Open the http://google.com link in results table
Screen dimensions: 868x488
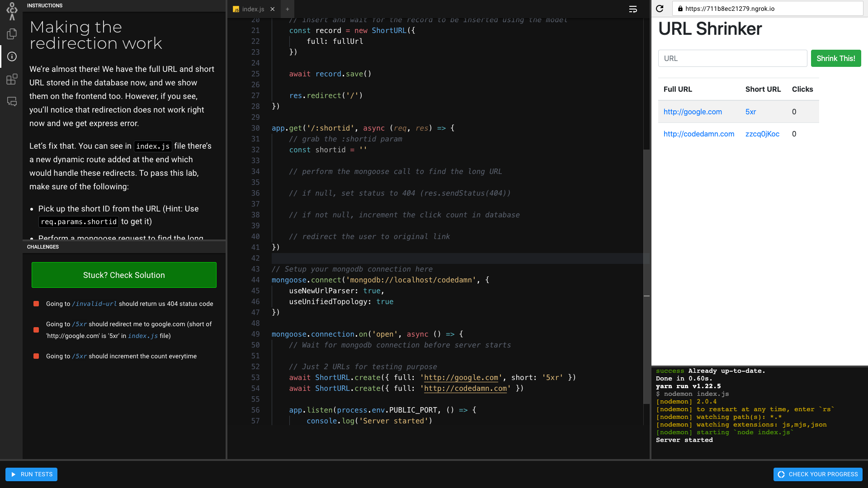coord(693,112)
